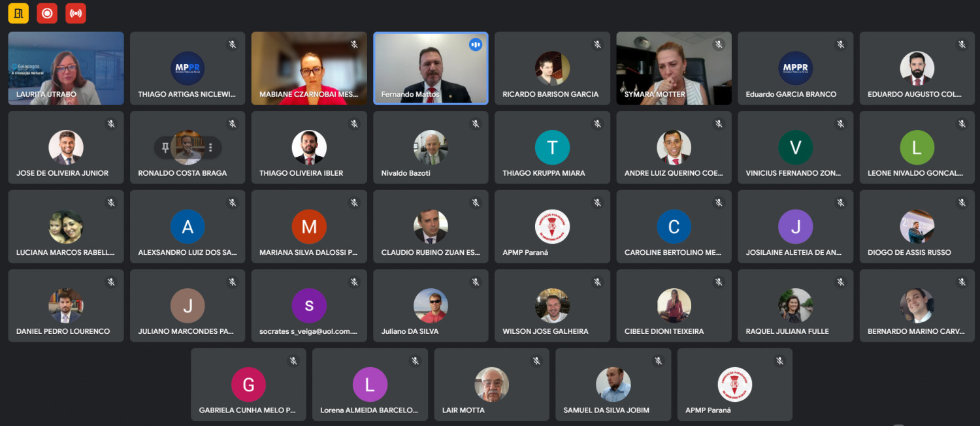Click the Caroline Bertolino avatar with letter C

674,227
